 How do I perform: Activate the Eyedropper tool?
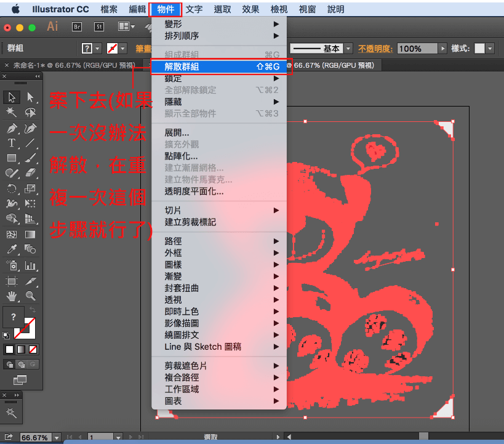(12, 249)
